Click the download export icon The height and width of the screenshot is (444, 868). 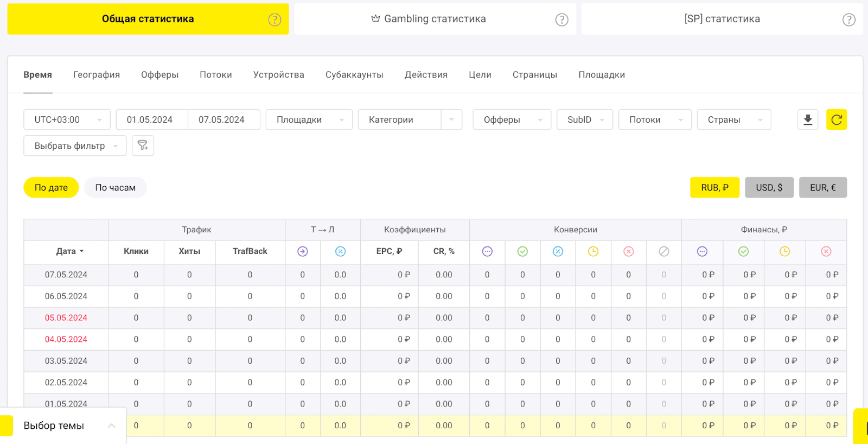click(x=808, y=119)
